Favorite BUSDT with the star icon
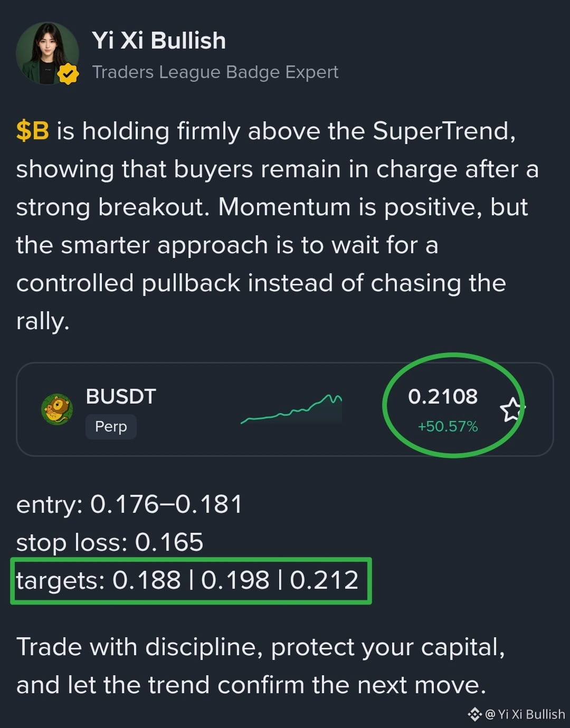 pyautogui.click(x=512, y=410)
